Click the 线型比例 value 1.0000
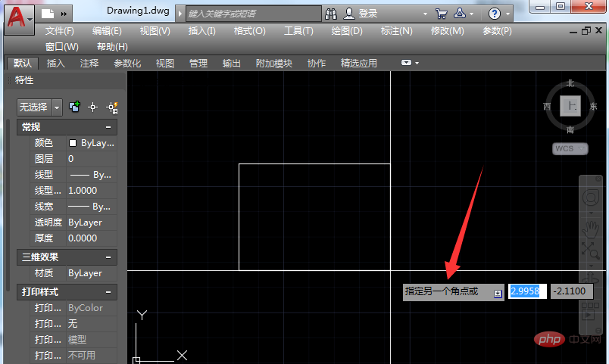 point(92,191)
